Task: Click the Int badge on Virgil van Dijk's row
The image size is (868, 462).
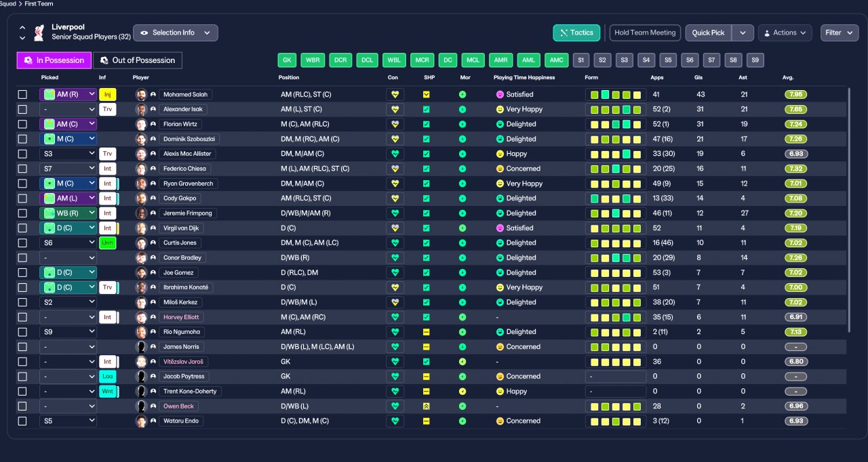Action: pyautogui.click(x=107, y=228)
